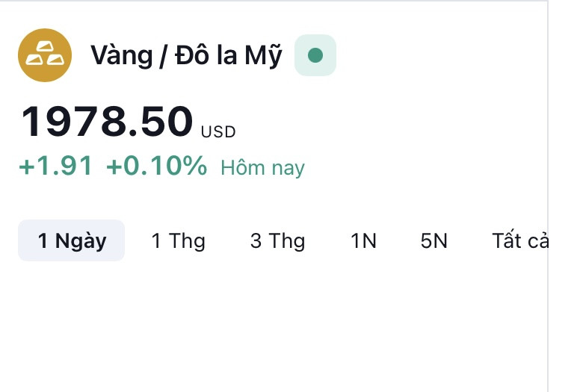Screen dimensions: 580x392
Task: Click the USD currency label
Action: [x=218, y=132]
